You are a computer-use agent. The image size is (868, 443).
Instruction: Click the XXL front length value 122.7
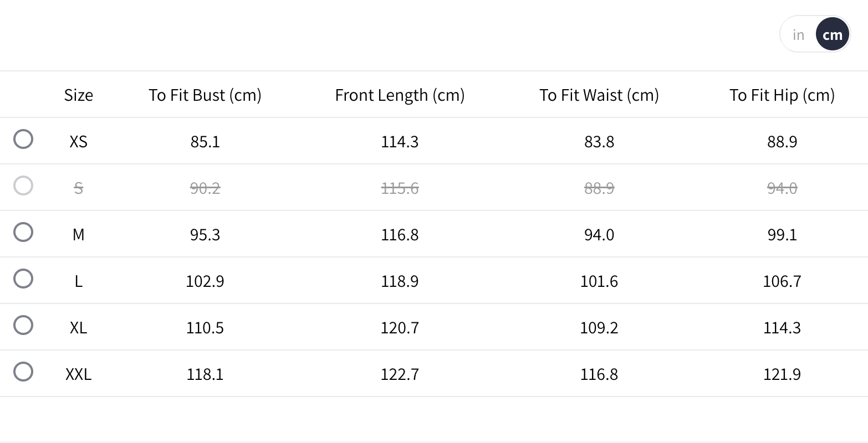coord(400,374)
